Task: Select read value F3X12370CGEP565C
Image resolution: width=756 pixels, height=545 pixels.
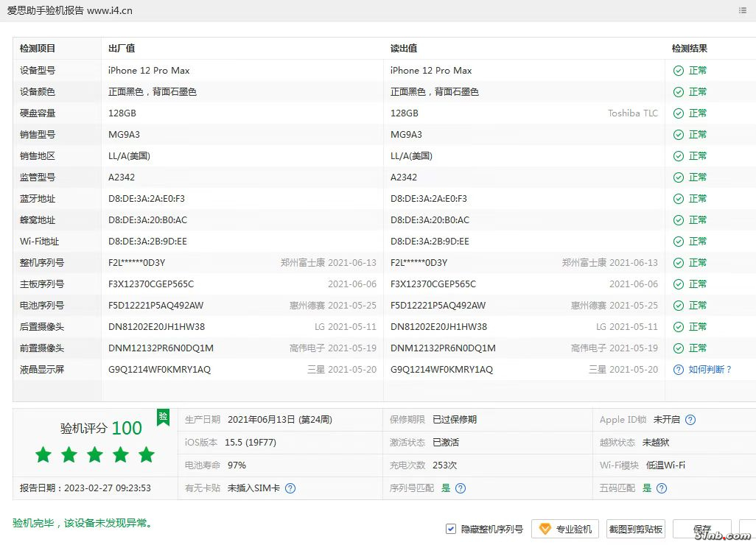Action: [433, 284]
